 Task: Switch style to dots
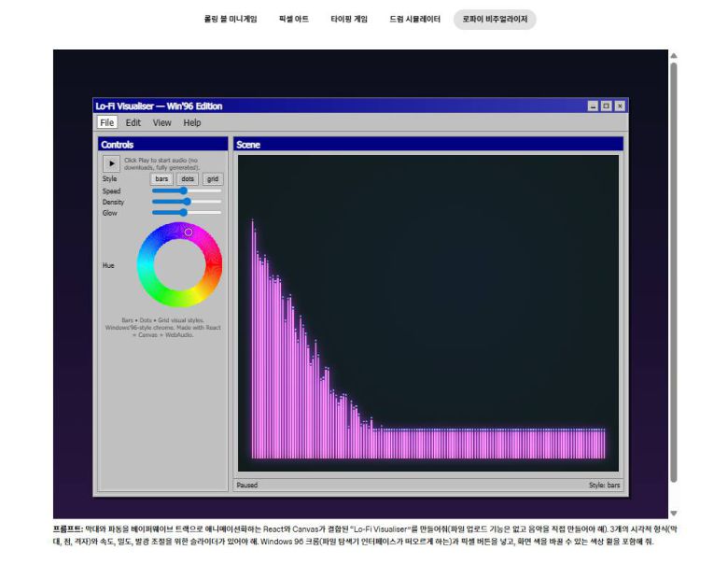(x=188, y=178)
